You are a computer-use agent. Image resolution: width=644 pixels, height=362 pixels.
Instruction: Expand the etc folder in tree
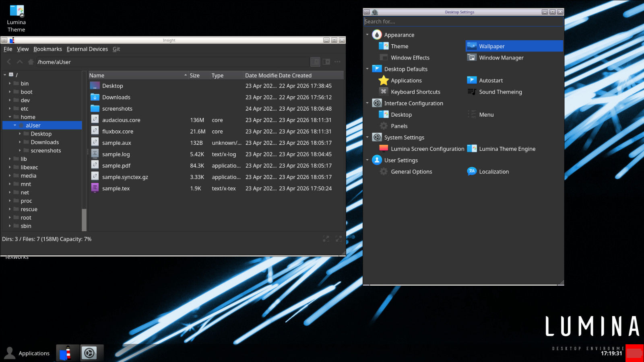10,109
